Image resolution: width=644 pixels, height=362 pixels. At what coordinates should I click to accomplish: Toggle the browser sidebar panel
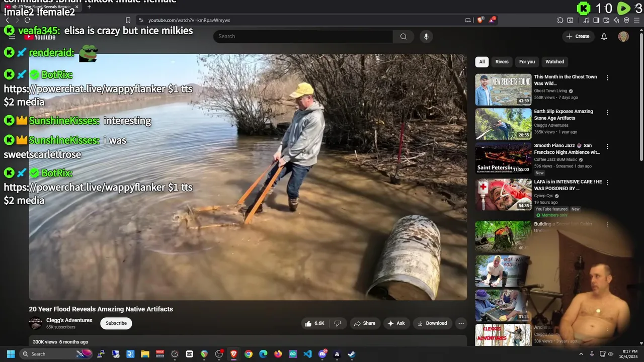(x=596, y=20)
